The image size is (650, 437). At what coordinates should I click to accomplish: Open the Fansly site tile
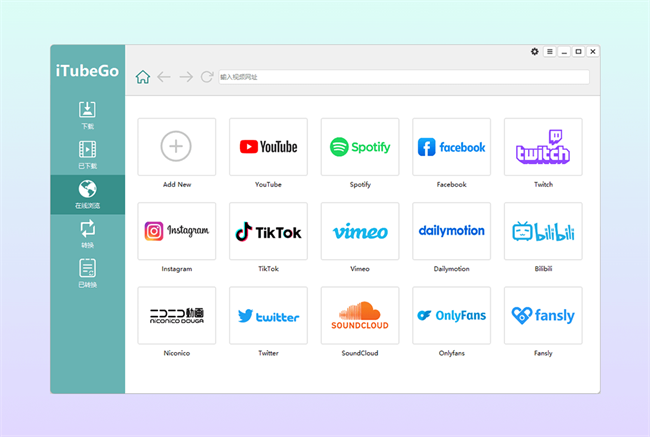tap(543, 316)
